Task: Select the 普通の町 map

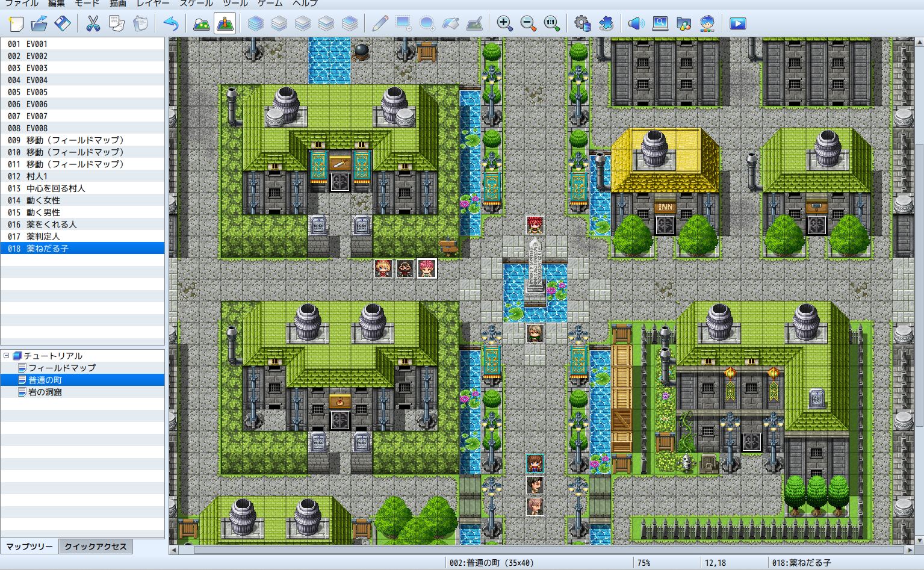Action: pos(45,380)
